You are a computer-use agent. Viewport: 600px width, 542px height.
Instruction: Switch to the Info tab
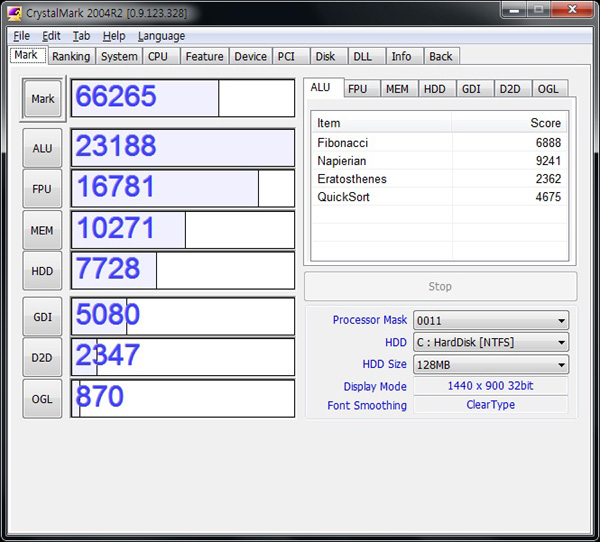pyautogui.click(x=404, y=56)
